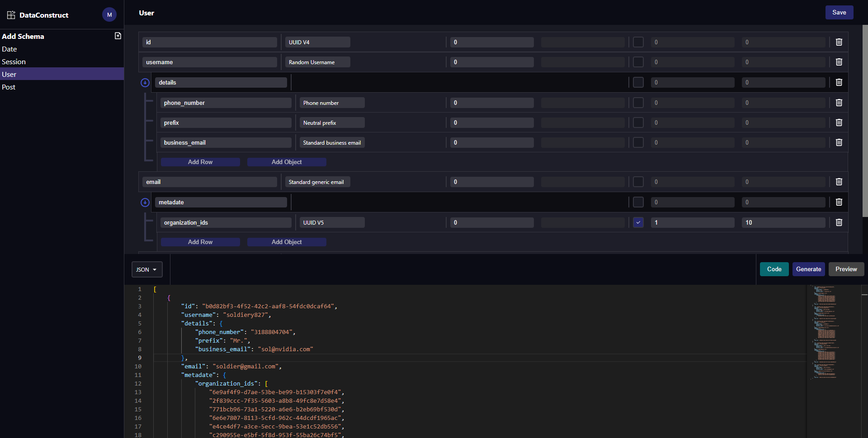Image resolution: width=868 pixels, height=438 pixels.
Task: Uncheck the organization_ids array checkbox
Action: (638, 222)
